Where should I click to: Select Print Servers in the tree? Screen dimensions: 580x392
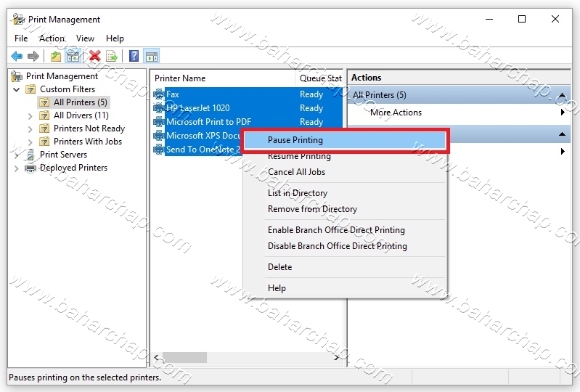(63, 155)
